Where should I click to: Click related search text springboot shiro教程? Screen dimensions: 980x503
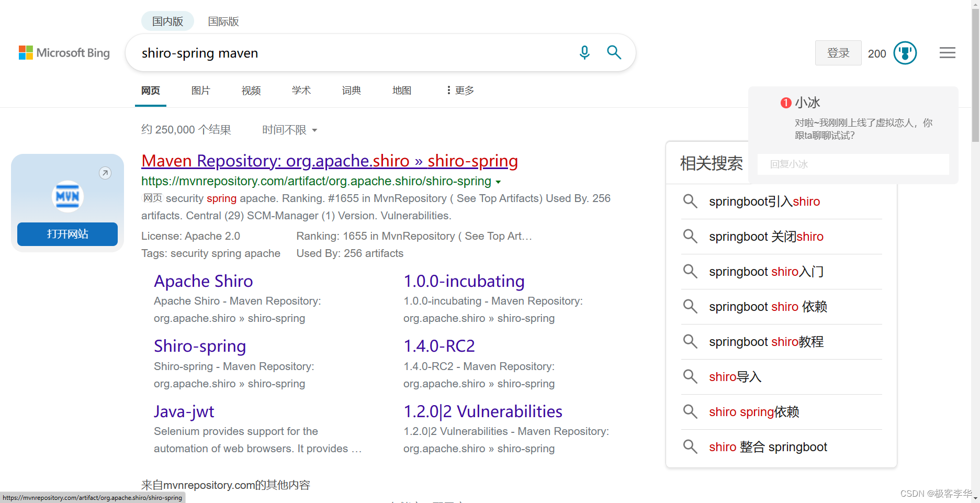(x=766, y=342)
